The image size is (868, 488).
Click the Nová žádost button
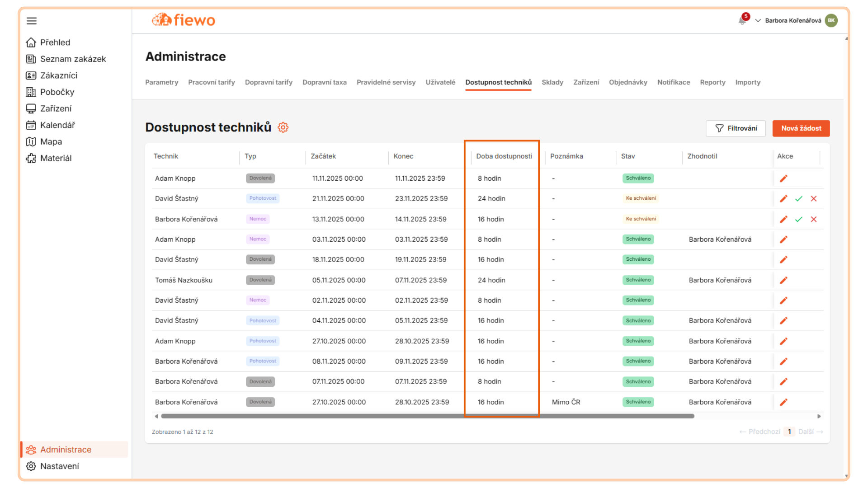tap(801, 128)
